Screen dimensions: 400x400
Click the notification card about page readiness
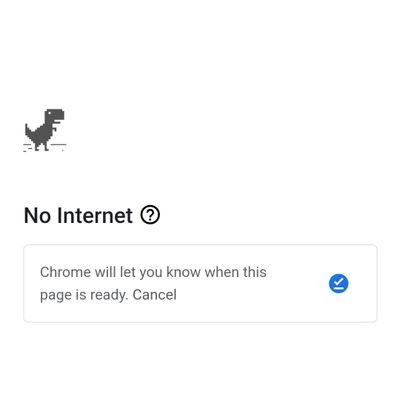pyautogui.click(x=200, y=283)
